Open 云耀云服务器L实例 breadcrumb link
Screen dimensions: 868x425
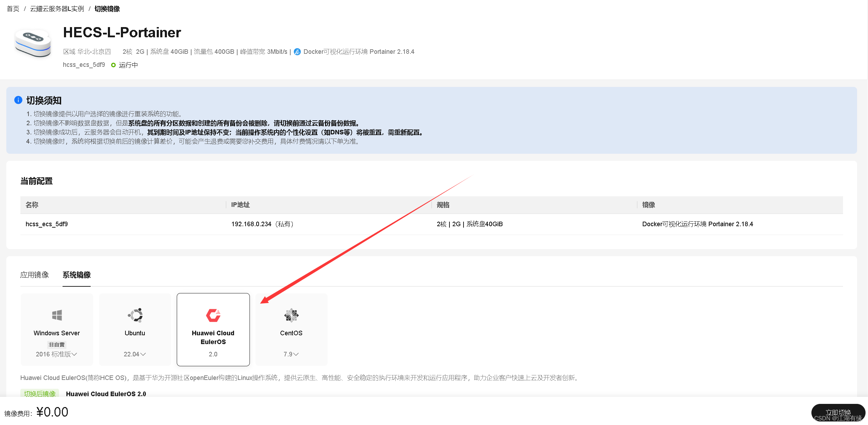tap(57, 9)
